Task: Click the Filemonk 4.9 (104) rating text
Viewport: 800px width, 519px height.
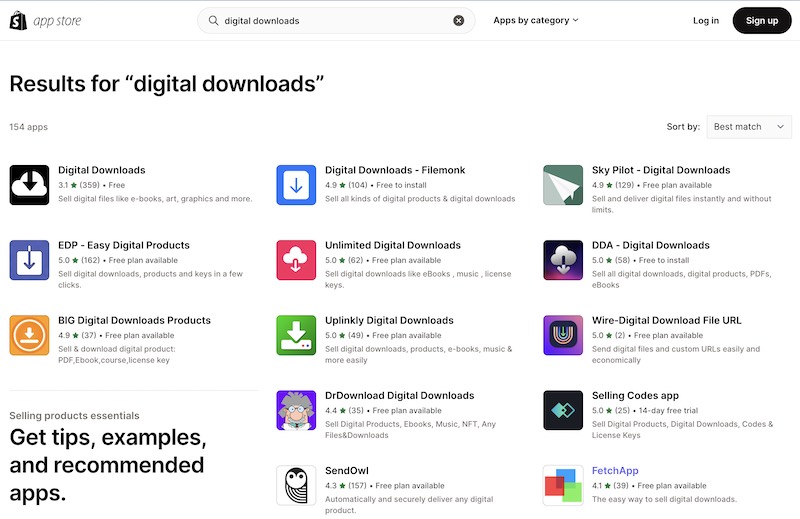Action: [x=346, y=185]
